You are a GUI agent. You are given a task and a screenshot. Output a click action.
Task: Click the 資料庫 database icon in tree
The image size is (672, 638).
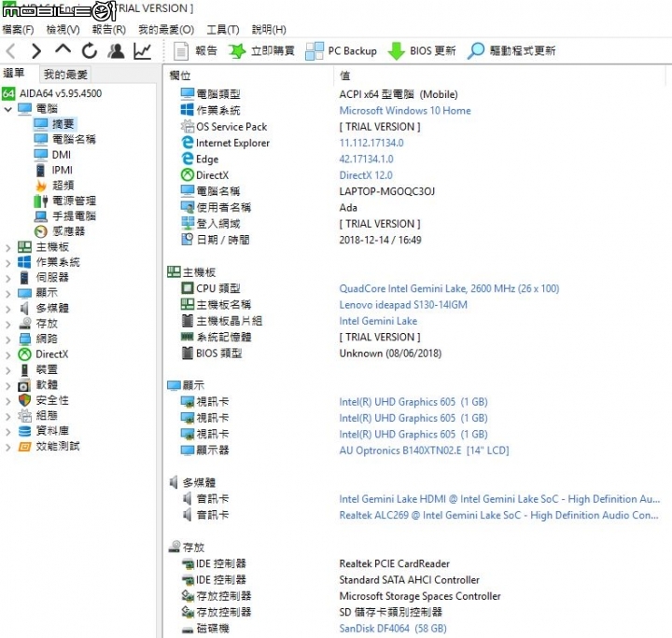(25, 431)
